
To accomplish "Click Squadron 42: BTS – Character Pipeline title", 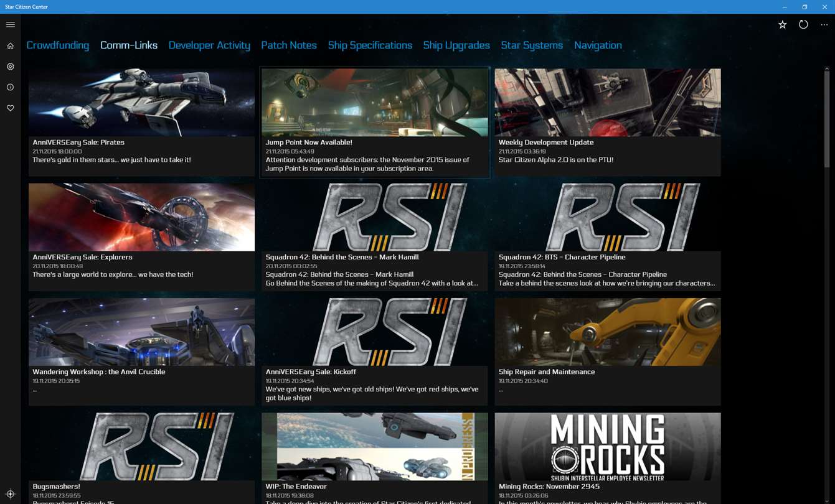I will click(562, 257).
